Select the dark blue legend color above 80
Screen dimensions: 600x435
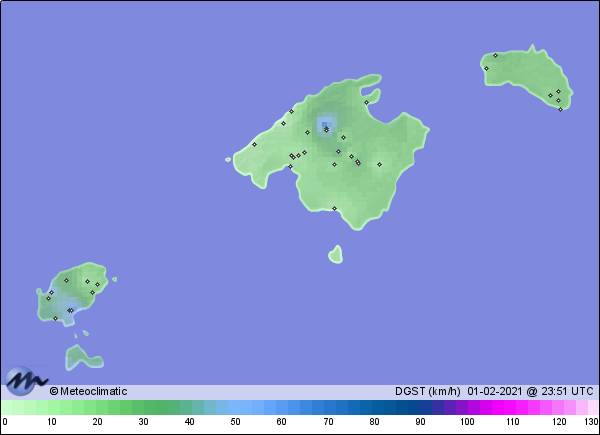tap(374, 407)
